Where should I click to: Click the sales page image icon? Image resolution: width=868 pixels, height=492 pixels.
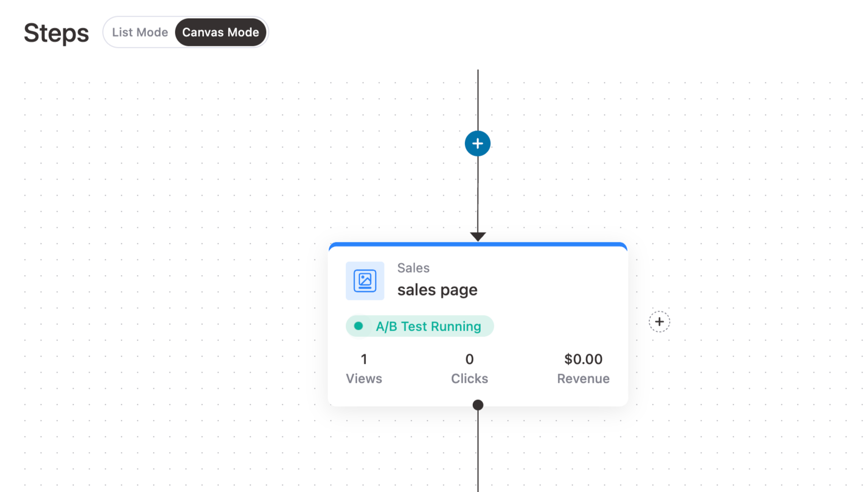[365, 281]
